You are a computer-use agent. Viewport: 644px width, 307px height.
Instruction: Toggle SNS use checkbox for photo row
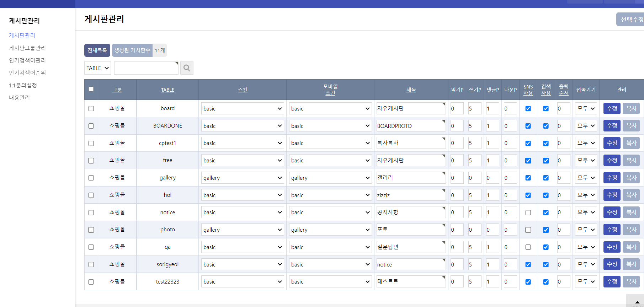coord(528,230)
